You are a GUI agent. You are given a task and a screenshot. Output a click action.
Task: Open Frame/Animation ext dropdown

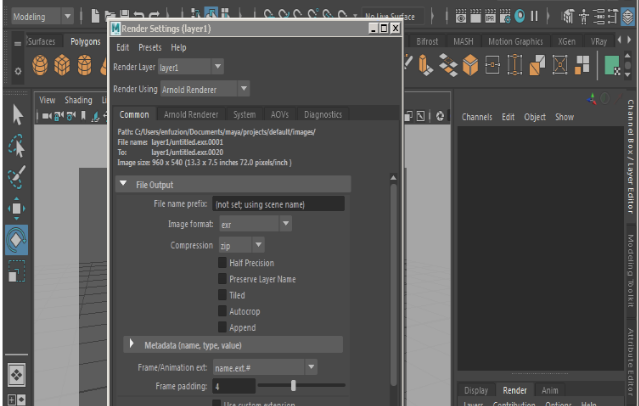coord(265,368)
